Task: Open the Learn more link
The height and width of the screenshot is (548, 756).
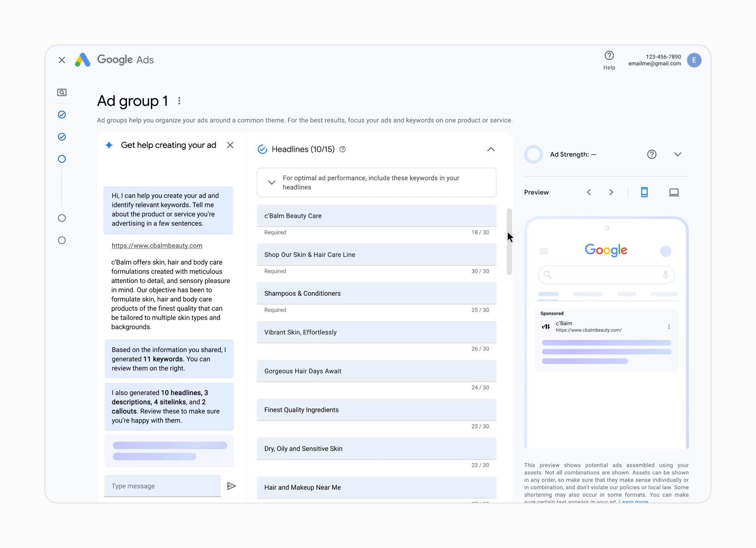Action: pos(634,502)
